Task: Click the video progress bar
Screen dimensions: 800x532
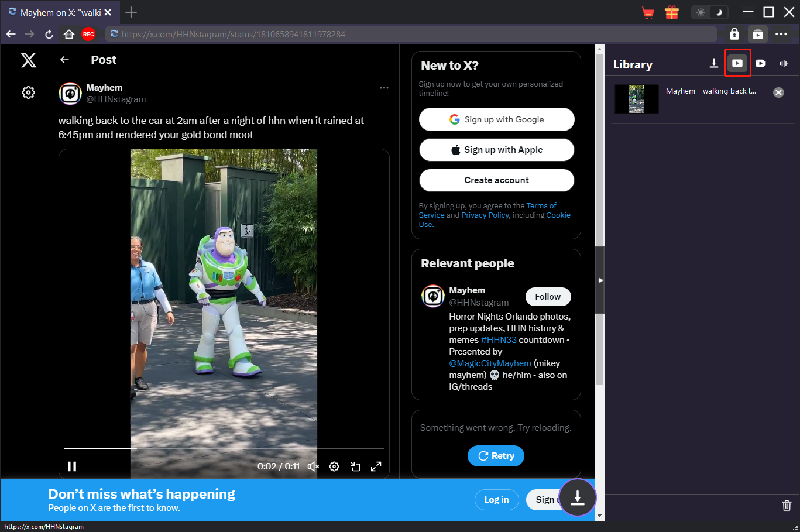Action: (224, 449)
